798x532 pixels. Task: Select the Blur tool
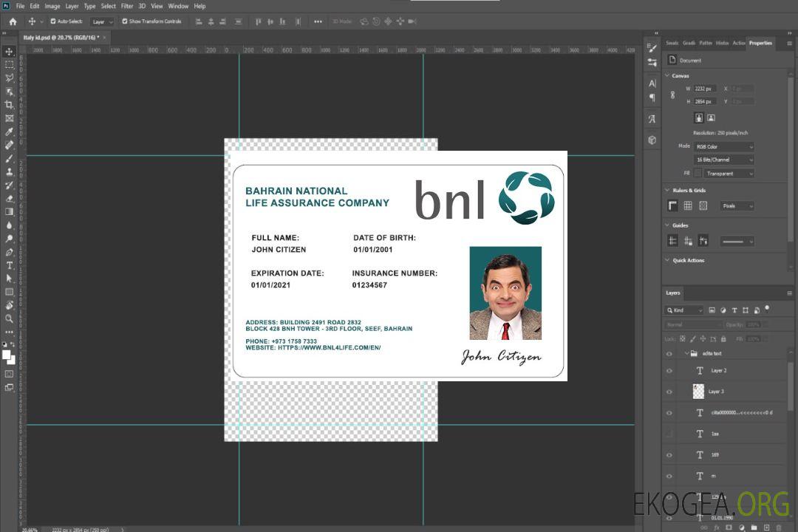click(x=9, y=225)
